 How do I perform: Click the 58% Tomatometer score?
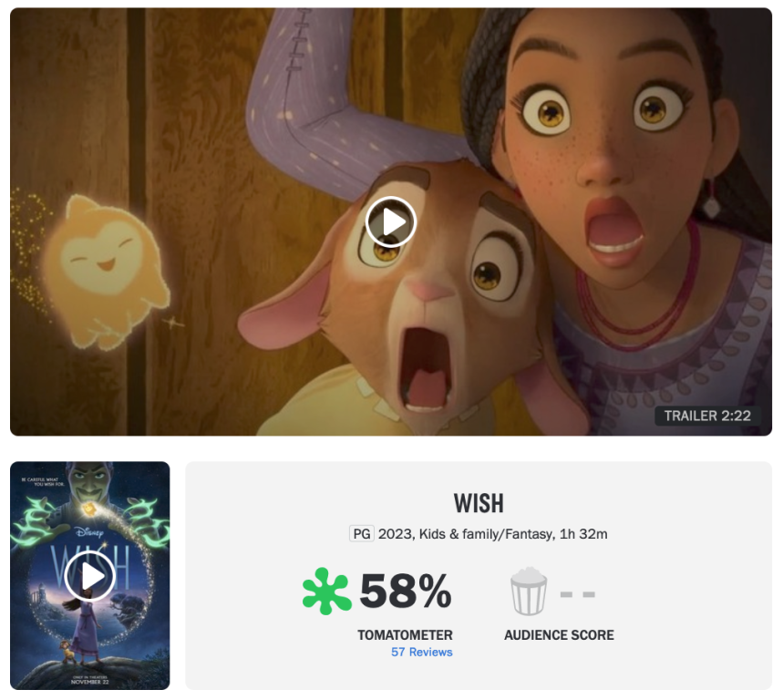coord(406,592)
